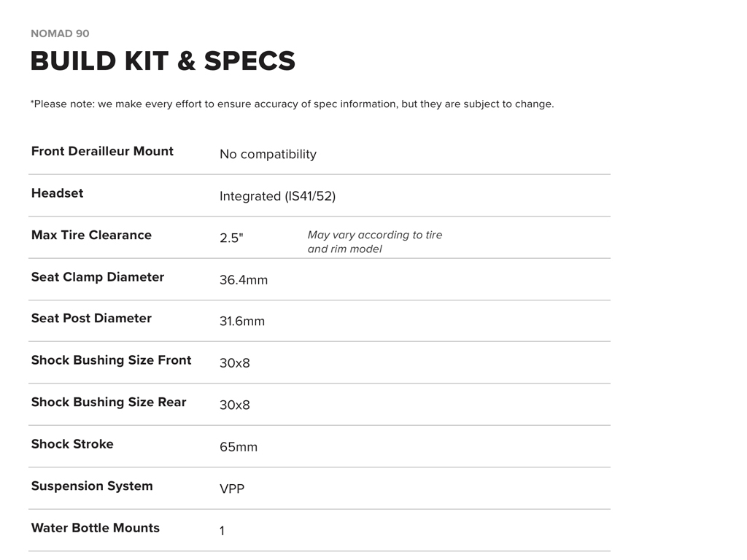The width and height of the screenshot is (747, 560).
Task: Click the VPP suspension value
Action: point(232,489)
